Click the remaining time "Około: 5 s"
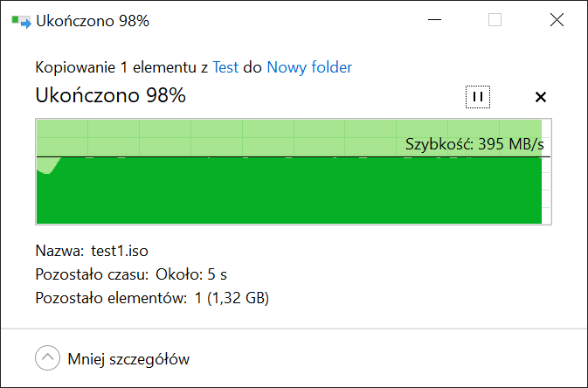The width and height of the screenshot is (588, 388). pos(191,274)
